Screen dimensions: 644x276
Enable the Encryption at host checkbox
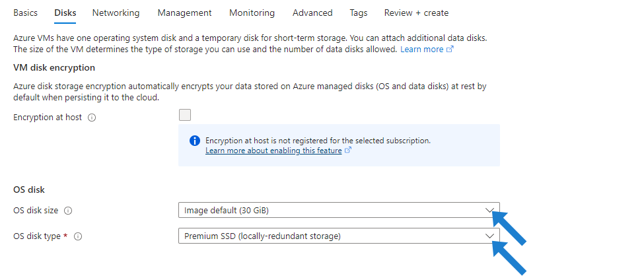185,116
